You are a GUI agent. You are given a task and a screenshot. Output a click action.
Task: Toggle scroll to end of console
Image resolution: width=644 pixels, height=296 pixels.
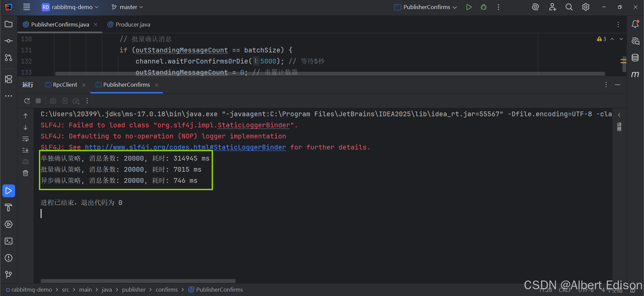(x=25, y=150)
